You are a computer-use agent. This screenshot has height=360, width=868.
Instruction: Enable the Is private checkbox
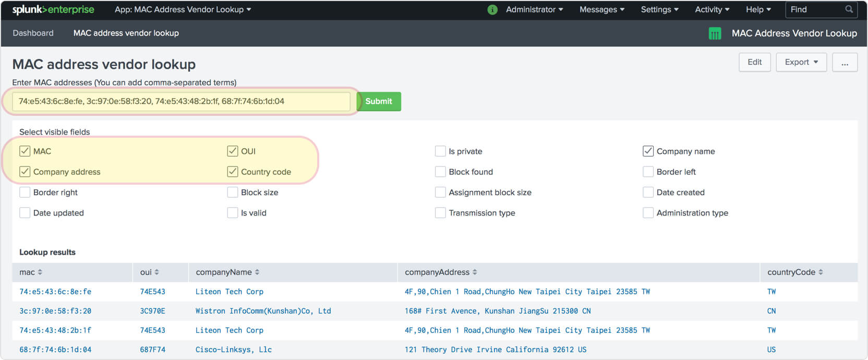(x=440, y=151)
